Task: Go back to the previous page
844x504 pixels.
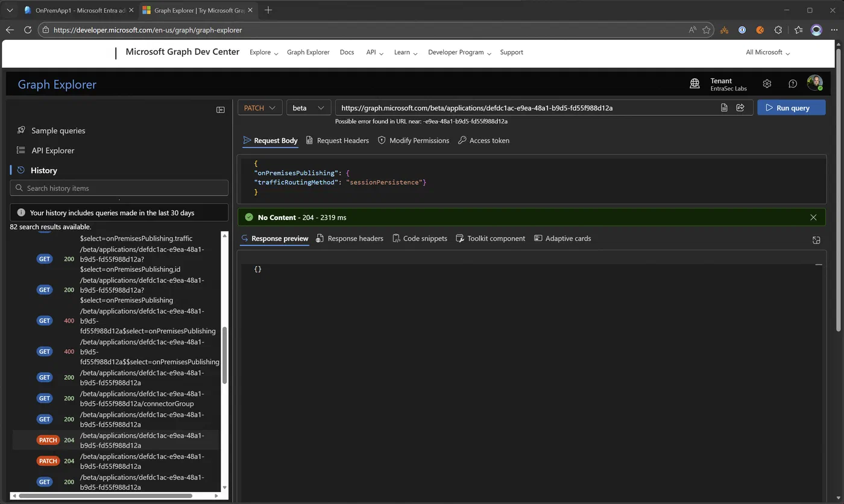Action: (10, 30)
